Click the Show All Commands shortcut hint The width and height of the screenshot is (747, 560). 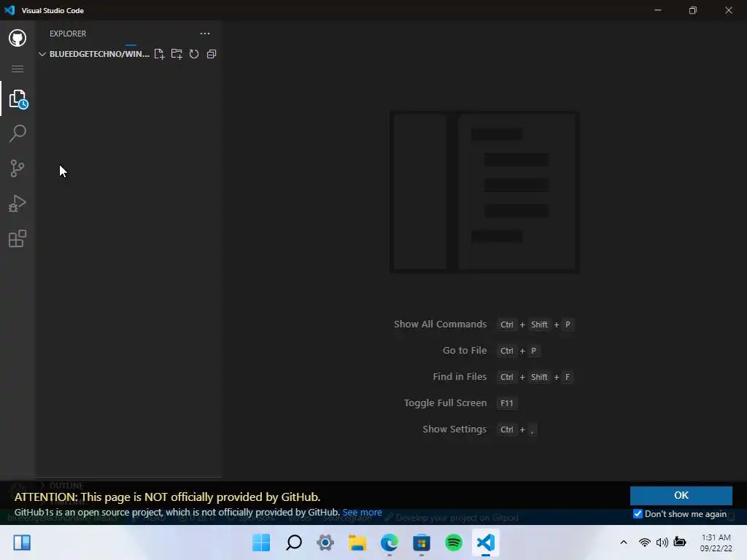tap(484, 324)
